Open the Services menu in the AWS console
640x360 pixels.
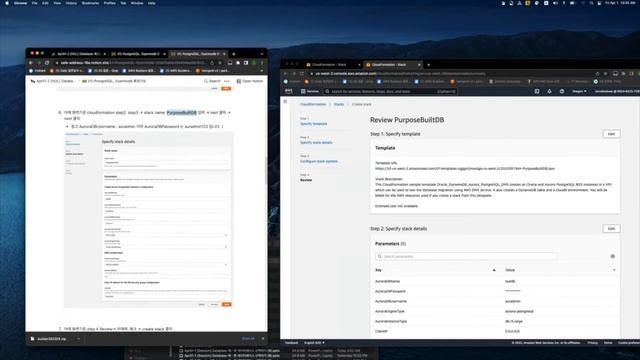click(x=310, y=91)
